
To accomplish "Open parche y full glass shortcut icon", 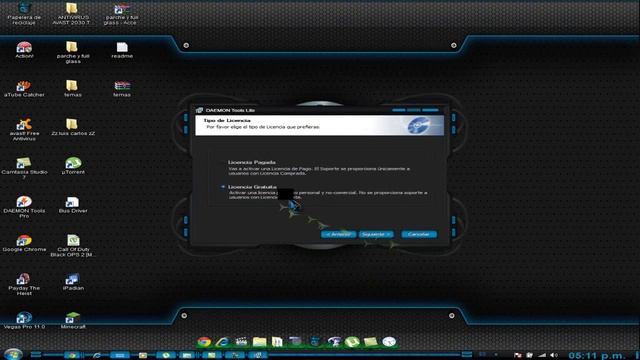I will (121, 13).
